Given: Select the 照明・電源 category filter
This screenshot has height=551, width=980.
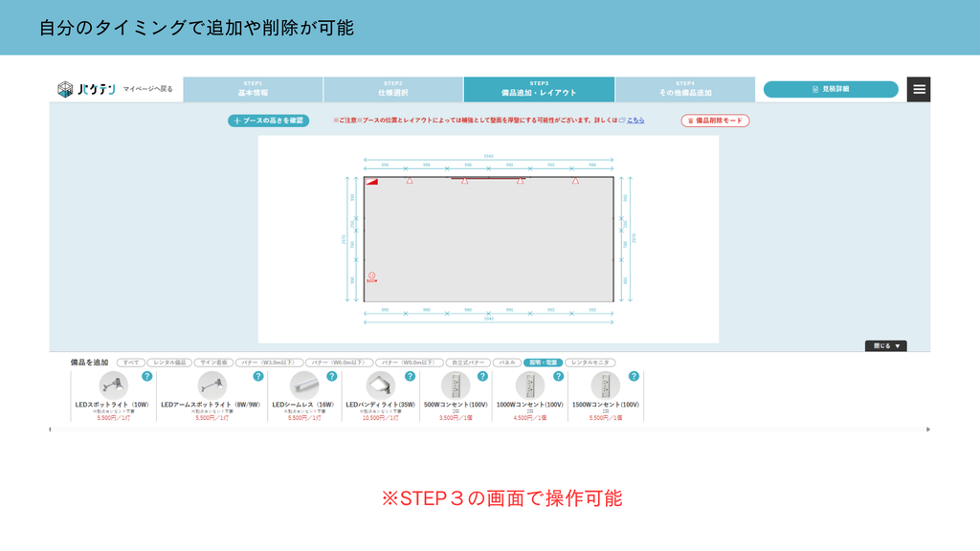Looking at the screenshot, I should pyautogui.click(x=544, y=363).
